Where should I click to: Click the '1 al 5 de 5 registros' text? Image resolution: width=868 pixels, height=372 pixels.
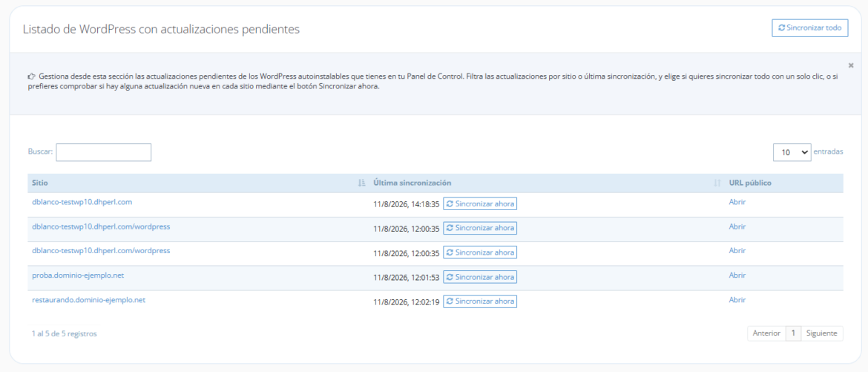(x=65, y=333)
